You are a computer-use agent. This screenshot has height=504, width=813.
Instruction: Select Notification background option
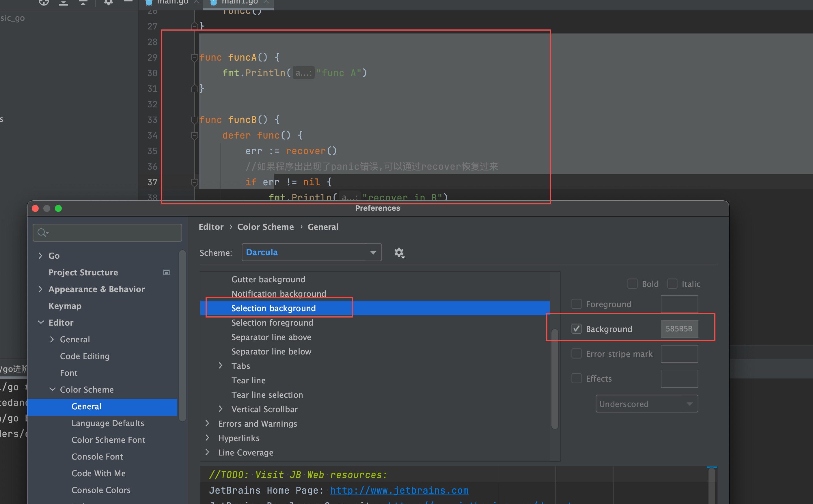(279, 294)
